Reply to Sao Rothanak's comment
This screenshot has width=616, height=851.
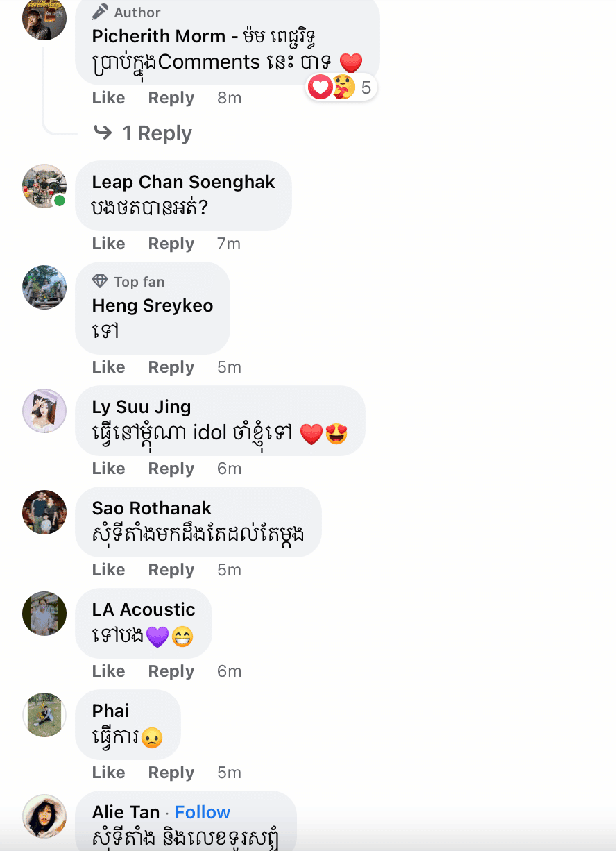pyautogui.click(x=171, y=570)
